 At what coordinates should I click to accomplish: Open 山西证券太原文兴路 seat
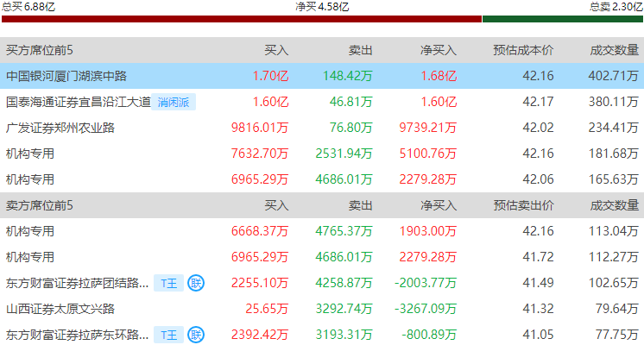pos(60,309)
